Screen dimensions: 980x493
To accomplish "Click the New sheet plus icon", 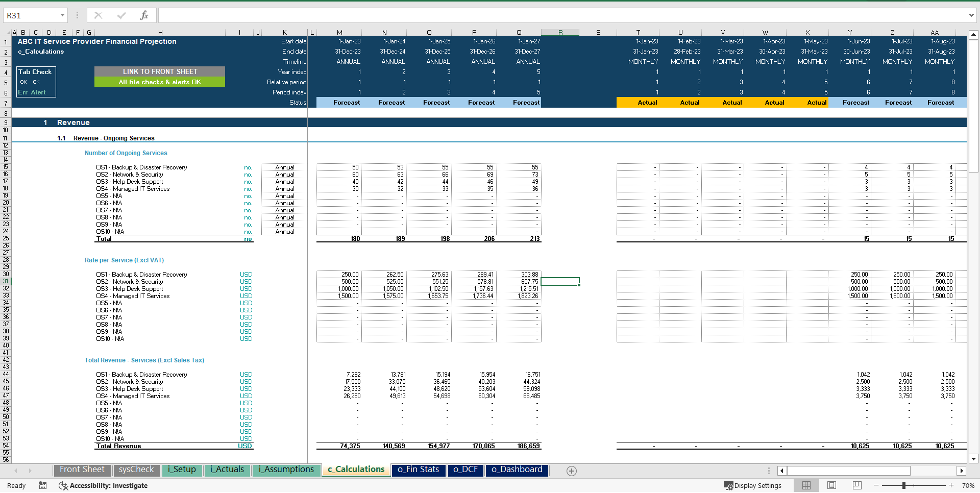I will click(x=572, y=471).
